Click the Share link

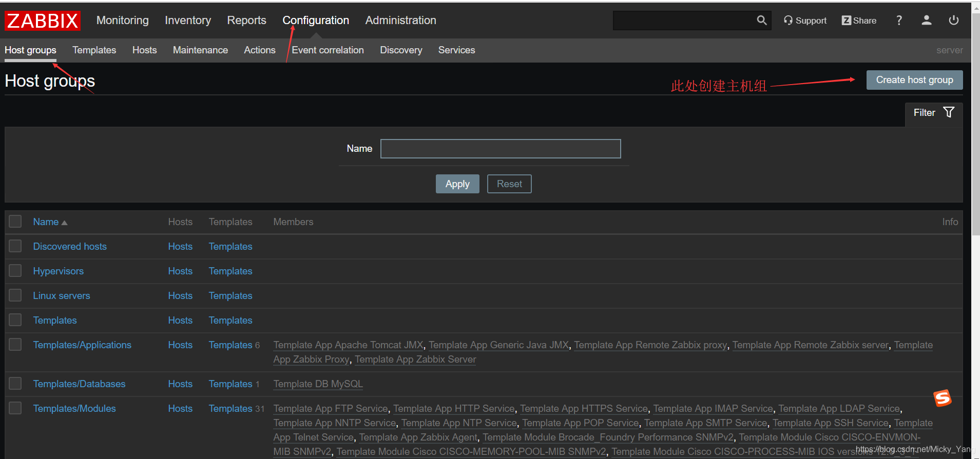(x=859, y=21)
